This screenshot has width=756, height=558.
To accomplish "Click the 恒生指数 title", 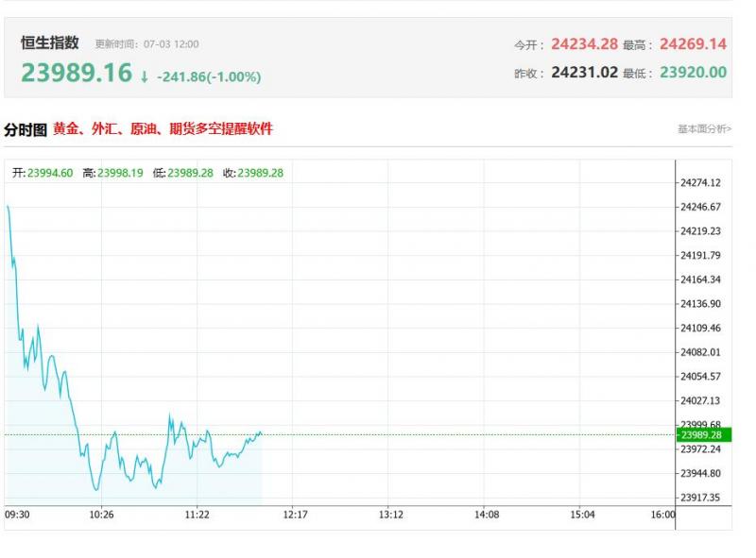I will point(50,42).
